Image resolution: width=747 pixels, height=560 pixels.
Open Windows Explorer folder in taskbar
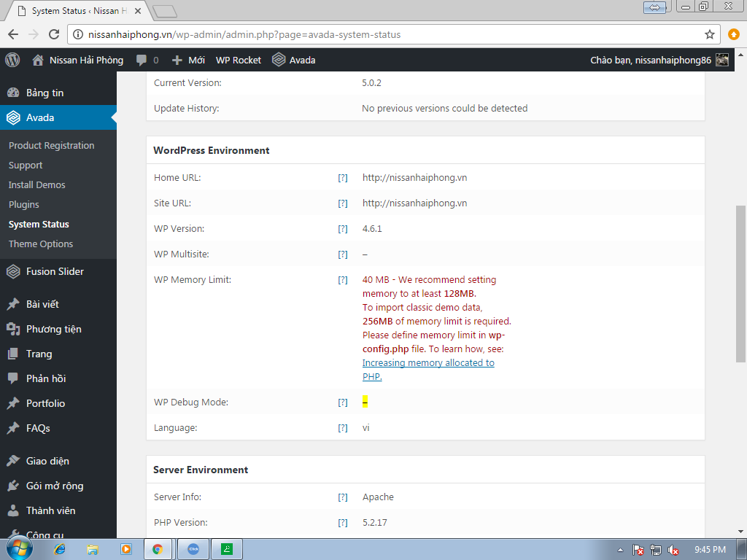point(93,550)
